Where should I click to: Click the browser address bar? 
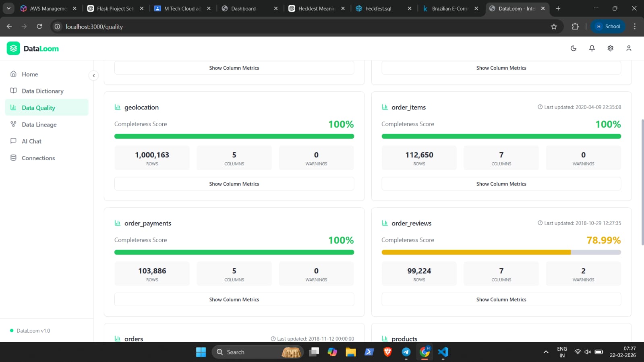(306, 27)
